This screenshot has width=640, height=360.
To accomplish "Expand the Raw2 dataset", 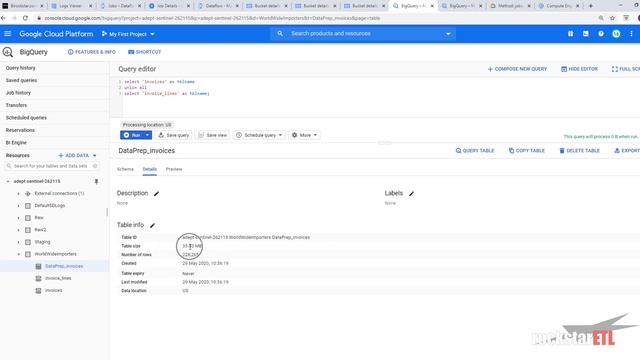I will click(18, 230).
